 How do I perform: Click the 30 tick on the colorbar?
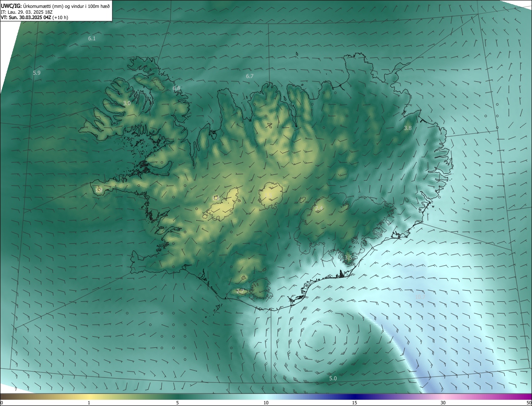443,403
